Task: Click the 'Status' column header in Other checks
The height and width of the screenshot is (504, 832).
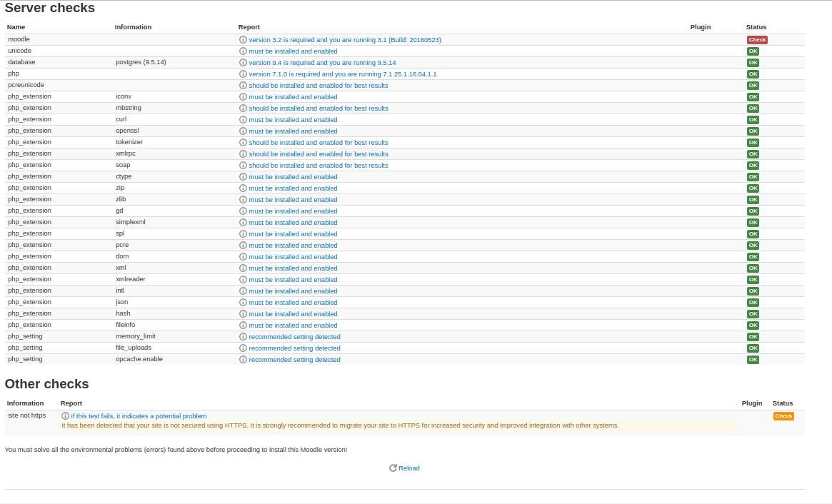Action: (783, 403)
